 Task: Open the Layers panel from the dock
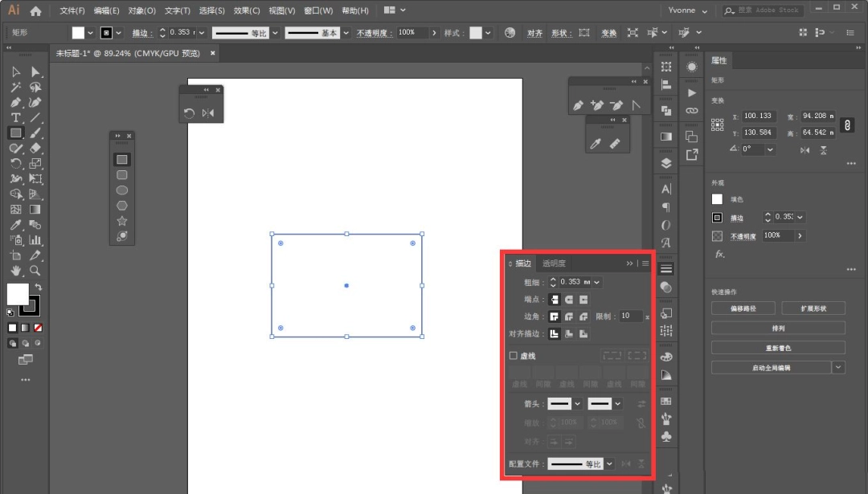pos(666,163)
